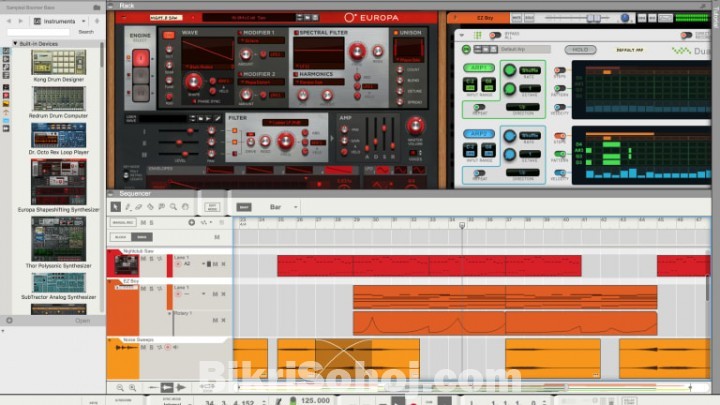Toggle Arp 1 Velocity switch
The width and height of the screenshot is (720, 405).
[x=560, y=107]
